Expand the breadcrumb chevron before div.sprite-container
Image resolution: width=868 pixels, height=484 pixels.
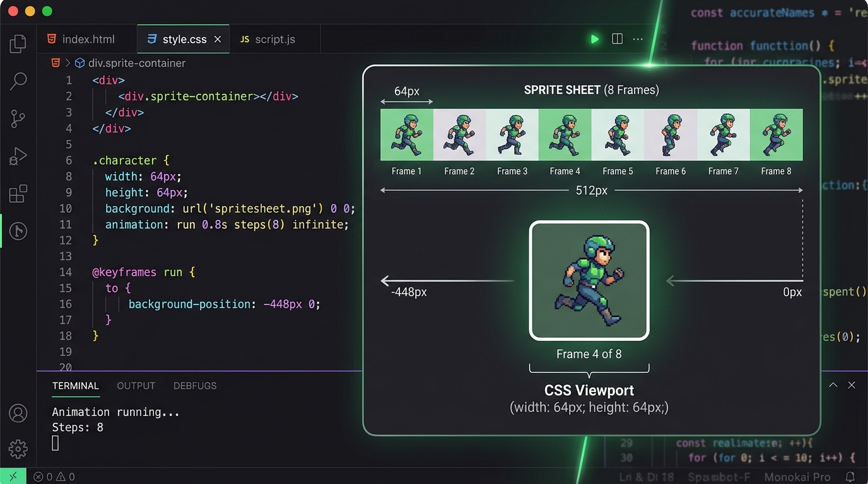(x=67, y=63)
